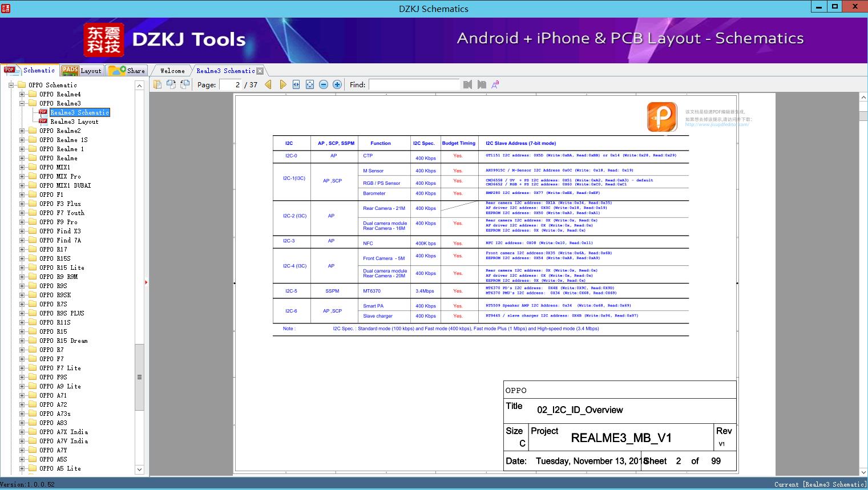Click the second overlapping-pages toolbar icon
The width and height of the screenshot is (868, 490).
tap(171, 84)
